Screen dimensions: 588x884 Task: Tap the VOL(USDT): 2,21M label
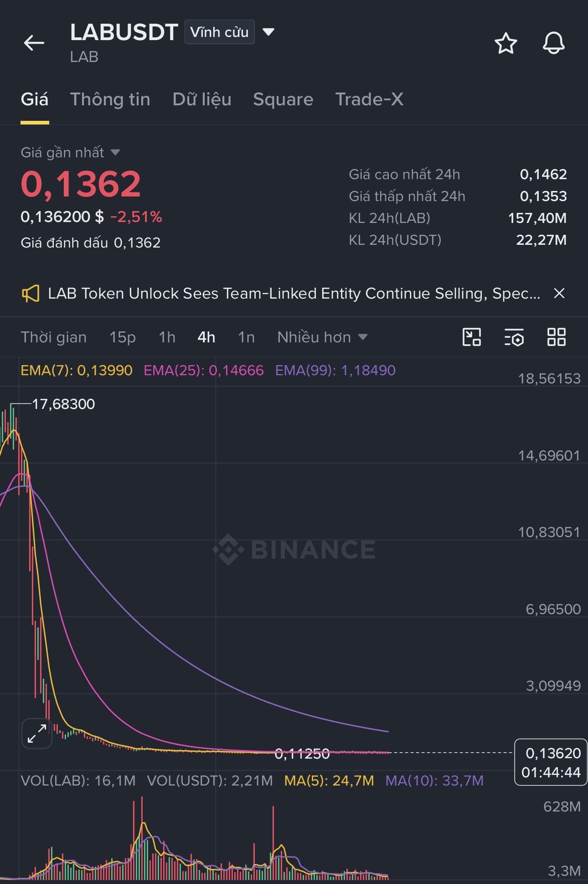[x=210, y=781]
